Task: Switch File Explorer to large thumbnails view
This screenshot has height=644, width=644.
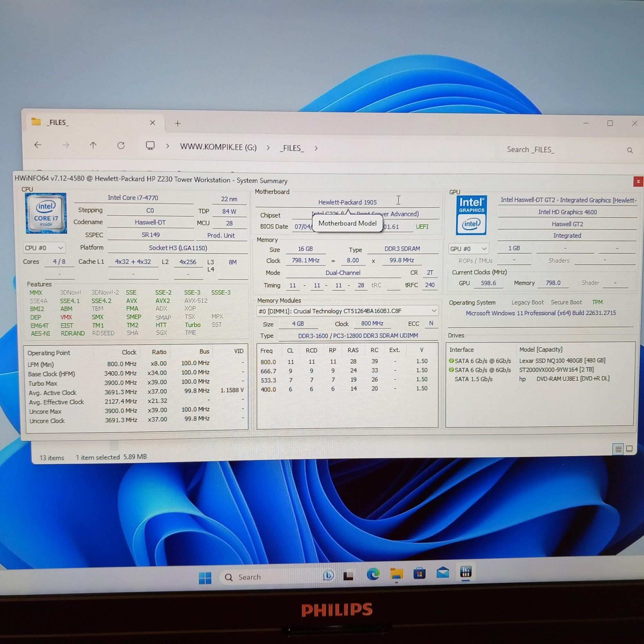Action: tap(629, 449)
